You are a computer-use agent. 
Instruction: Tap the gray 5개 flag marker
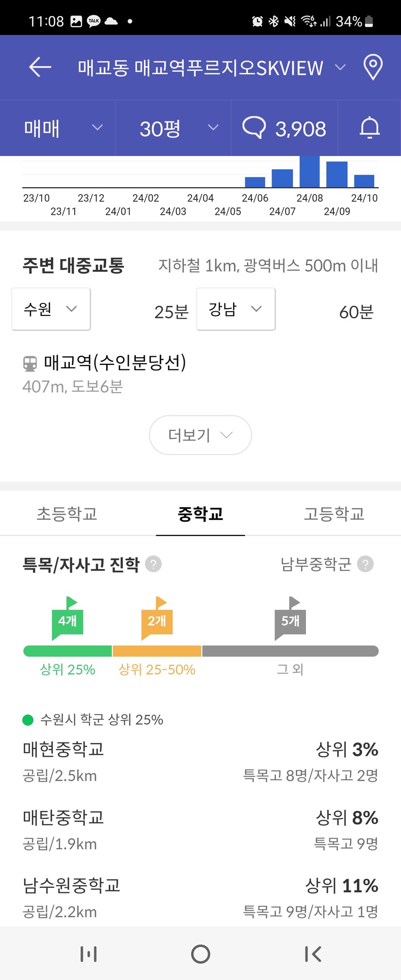(290, 618)
